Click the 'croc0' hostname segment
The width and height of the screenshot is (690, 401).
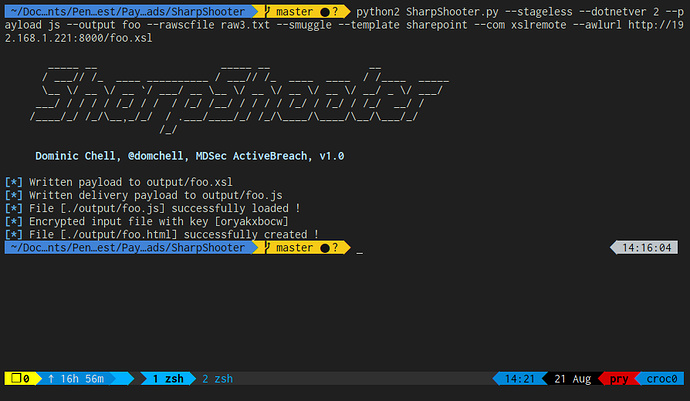click(x=662, y=379)
